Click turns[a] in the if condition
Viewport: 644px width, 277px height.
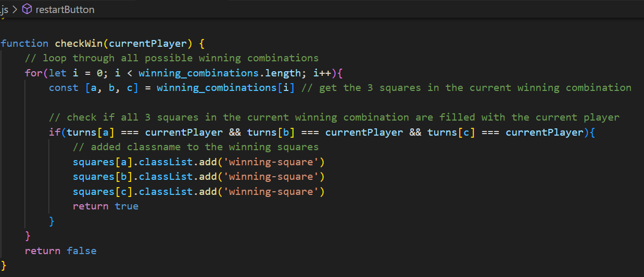coord(85,132)
